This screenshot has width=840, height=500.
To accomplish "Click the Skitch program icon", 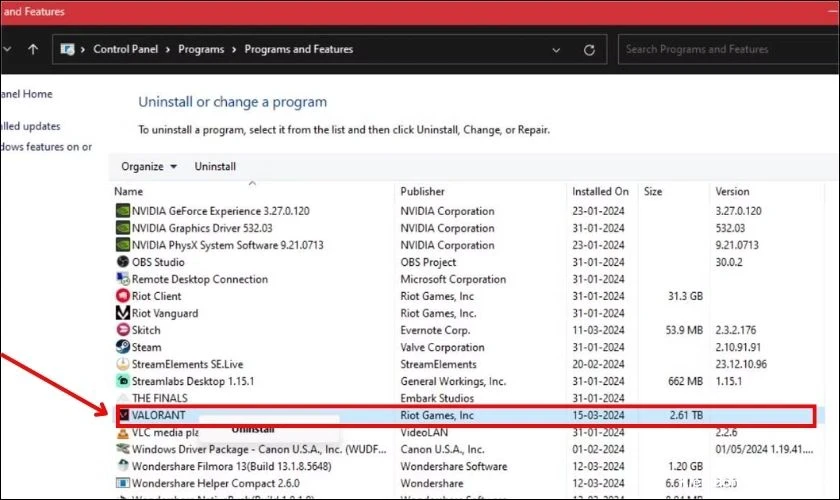I will tap(123, 330).
